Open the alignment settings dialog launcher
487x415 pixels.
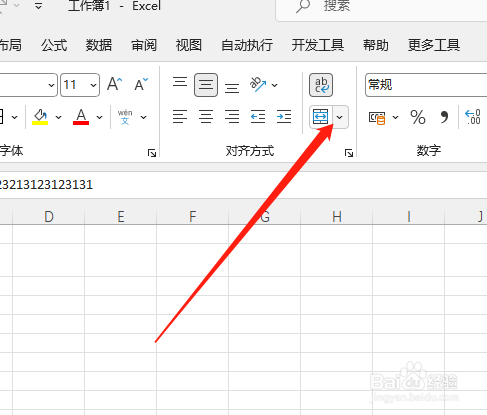pyautogui.click(x=349, y=153)
